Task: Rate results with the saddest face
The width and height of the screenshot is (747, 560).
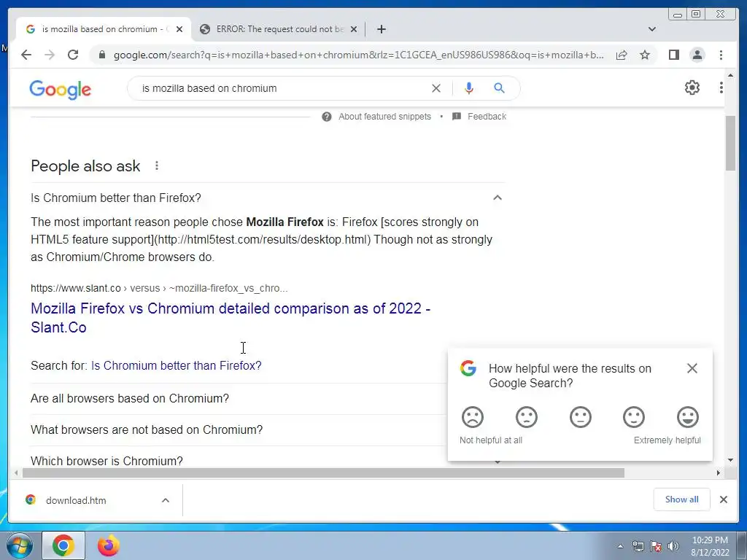Action: click(x=473, y=417)
